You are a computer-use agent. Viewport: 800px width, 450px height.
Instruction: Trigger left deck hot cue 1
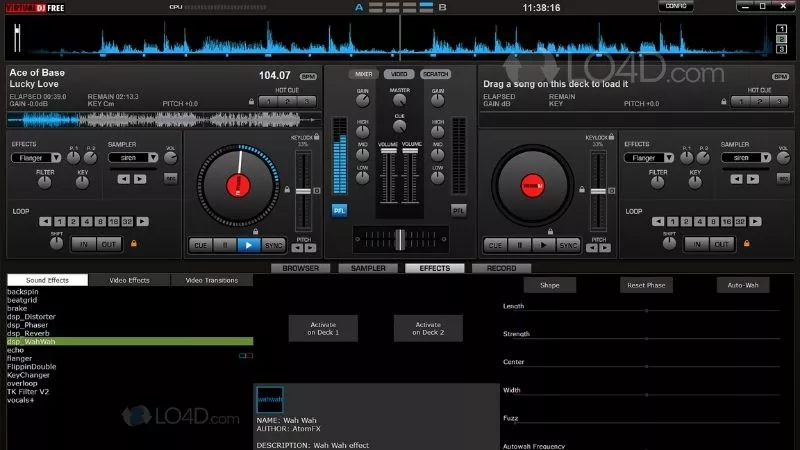pos(268,102)
